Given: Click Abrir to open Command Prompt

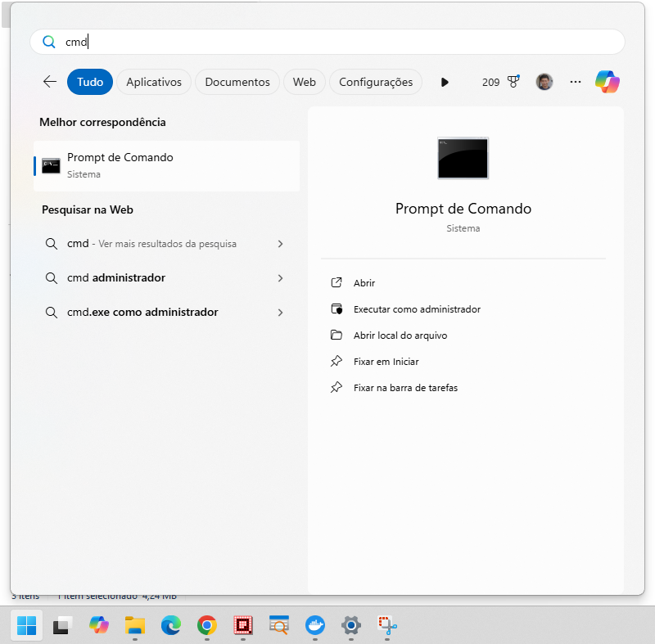Looking at the screenshot, I should click(364, 283).
